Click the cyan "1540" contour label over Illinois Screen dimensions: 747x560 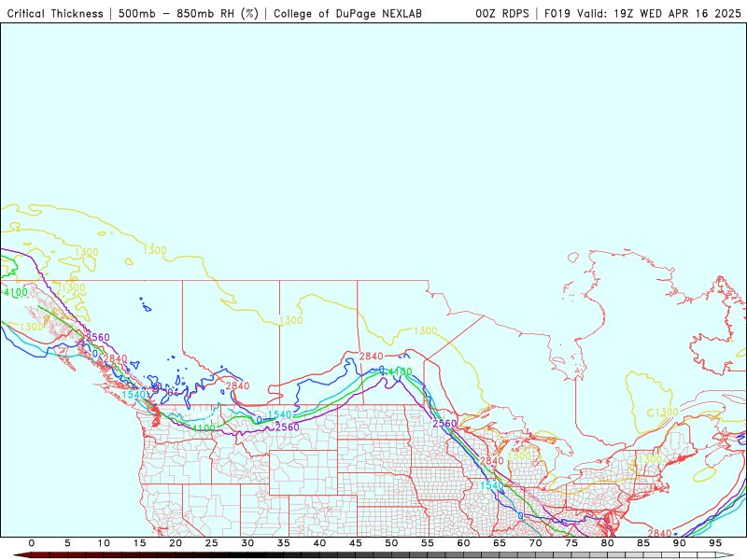[492, 485]
